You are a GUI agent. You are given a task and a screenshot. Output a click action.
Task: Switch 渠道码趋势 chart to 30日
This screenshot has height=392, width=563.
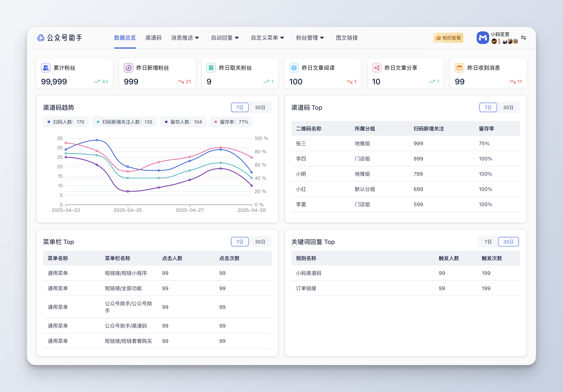pos(260,108)
